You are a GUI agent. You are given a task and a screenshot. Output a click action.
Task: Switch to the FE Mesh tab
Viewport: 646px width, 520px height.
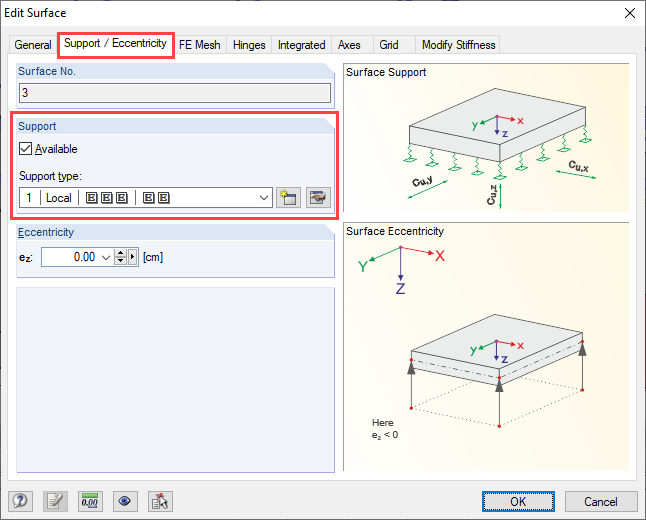[199, 45]
